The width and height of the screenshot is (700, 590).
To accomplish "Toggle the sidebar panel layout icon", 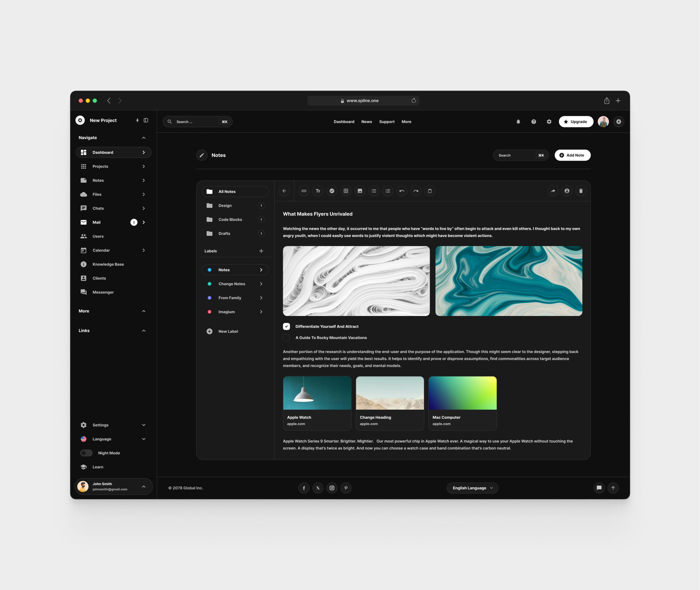I will point(146,121).
